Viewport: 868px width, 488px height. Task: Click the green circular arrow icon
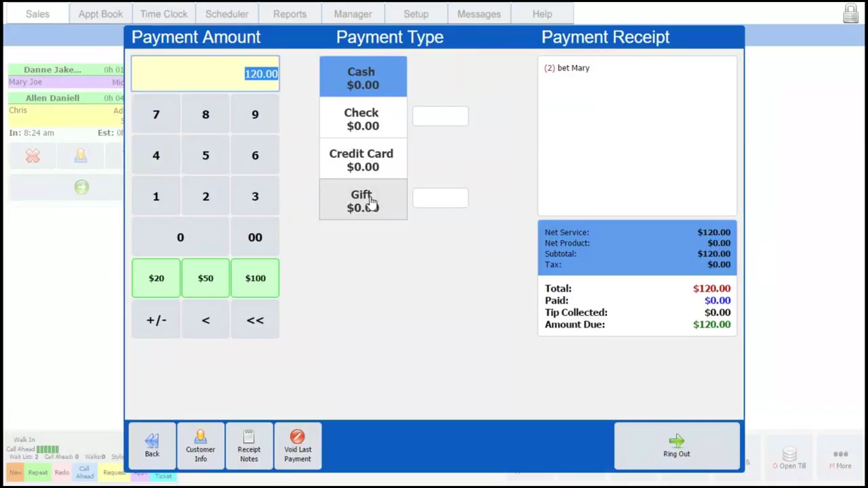(81, 187)
